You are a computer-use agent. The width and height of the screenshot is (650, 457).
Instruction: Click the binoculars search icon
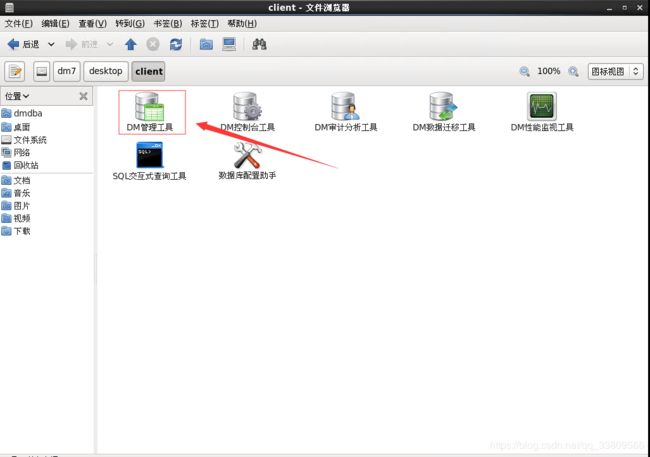coord(259,44)
